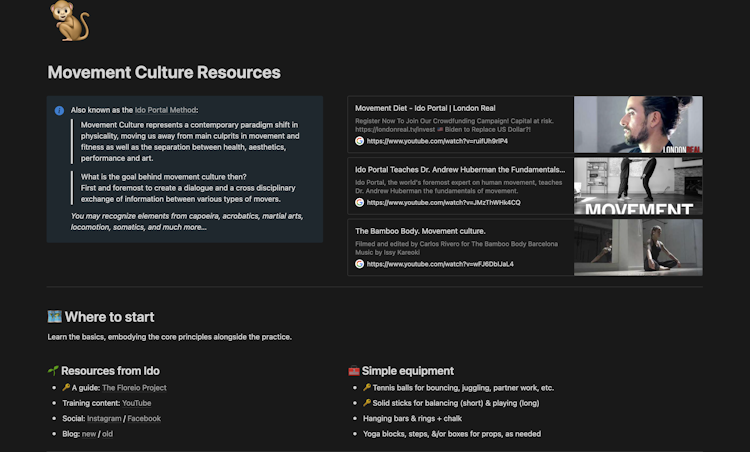Click world's foremost expert description text

tap(458, 187)
